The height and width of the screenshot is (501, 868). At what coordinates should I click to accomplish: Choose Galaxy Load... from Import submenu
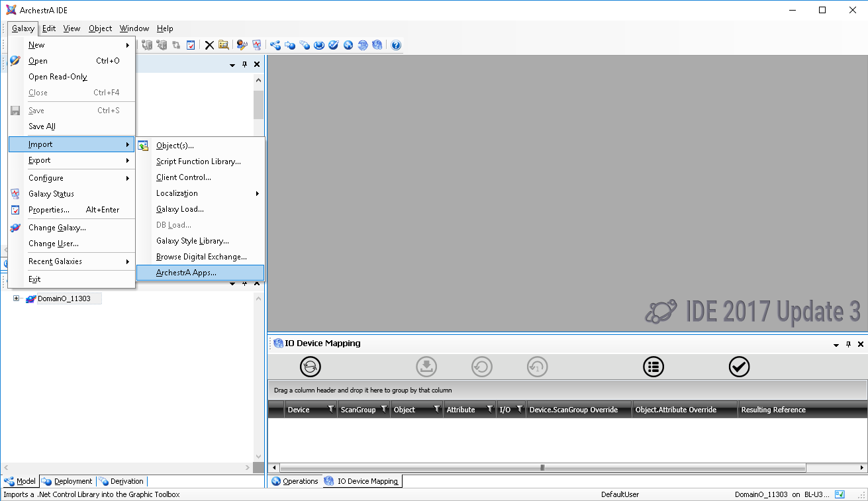tap(200, 209)
